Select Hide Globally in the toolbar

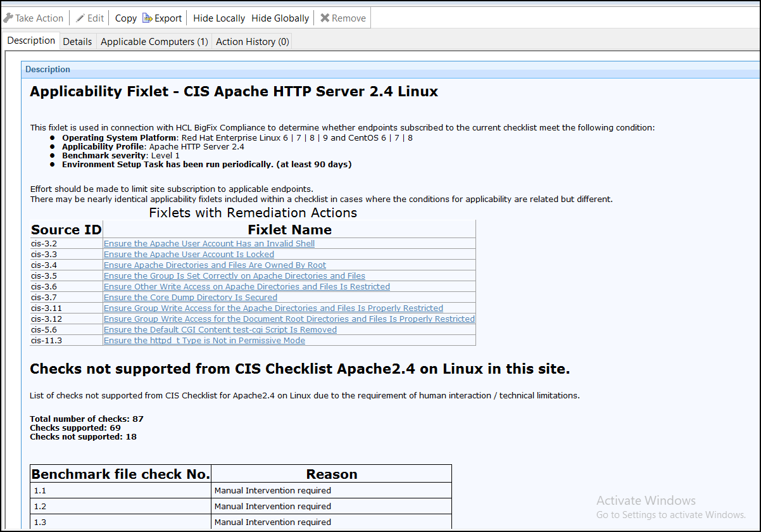tap(280, 18)
